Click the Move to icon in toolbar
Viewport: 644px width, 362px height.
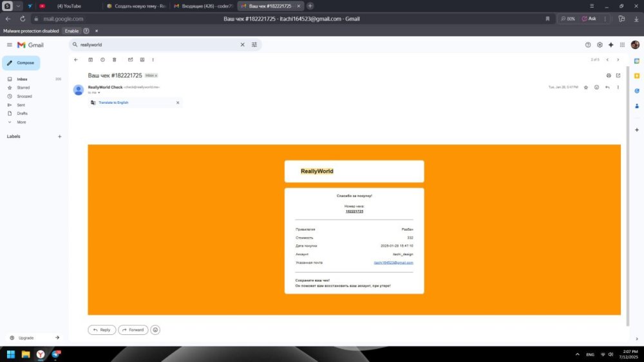(x=142, y=59)
